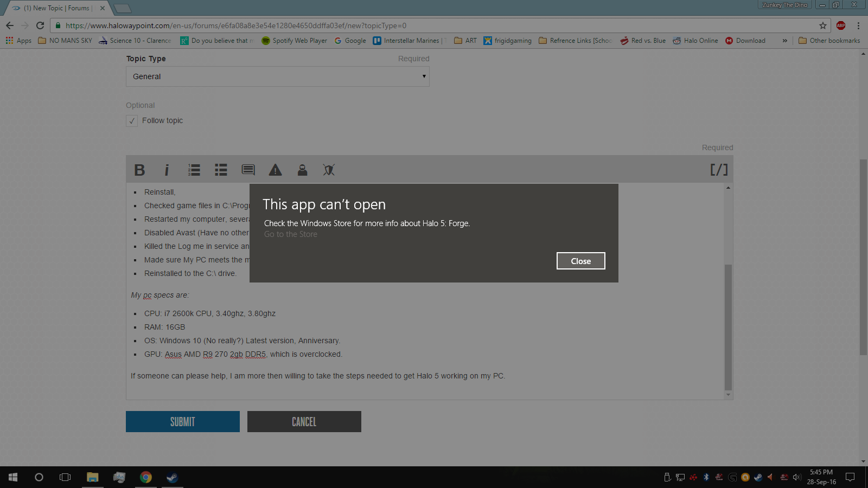868x488 pixels.
Task: Open the Chrome menu with three dots
Action: pos(858,25)
